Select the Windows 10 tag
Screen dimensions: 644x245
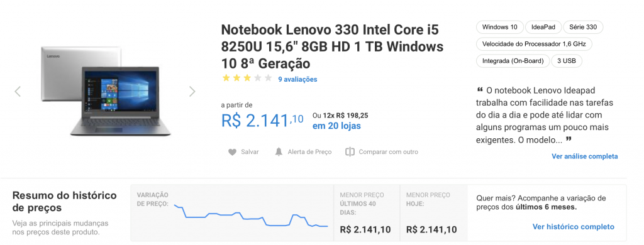[x=500, y=27]
